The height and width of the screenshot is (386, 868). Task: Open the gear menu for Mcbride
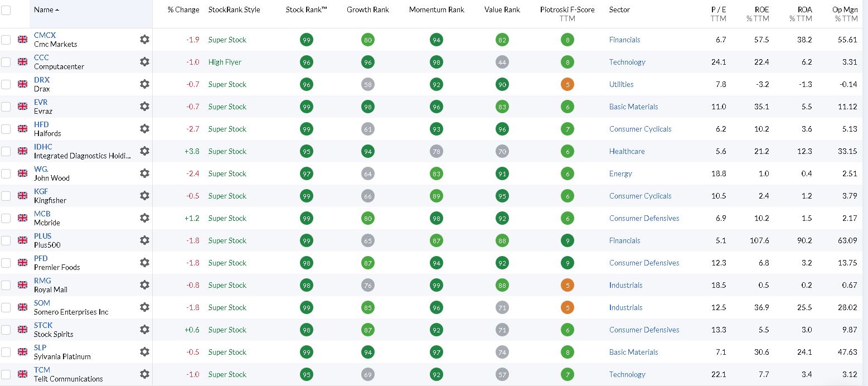[144, 218]
